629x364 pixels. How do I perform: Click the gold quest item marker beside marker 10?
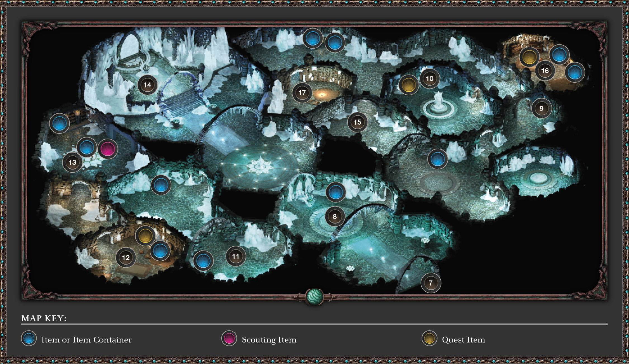pos(409,85)
